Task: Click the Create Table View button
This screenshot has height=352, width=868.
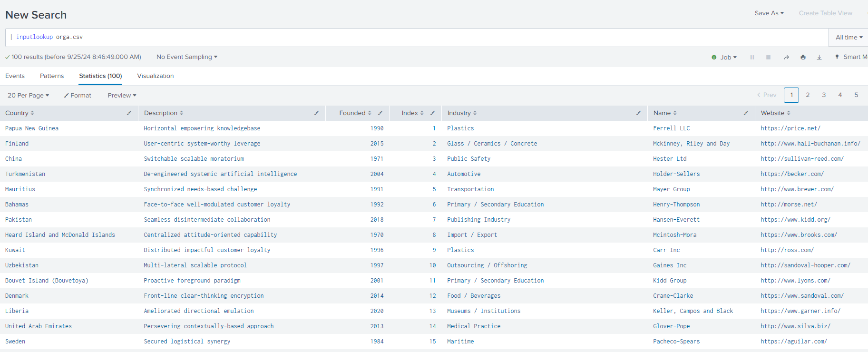Action: click(x=826, y=13)
